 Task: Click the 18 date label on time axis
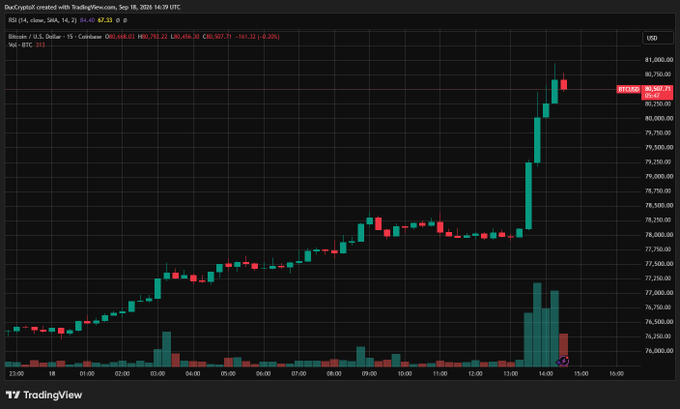pos(52,373)
